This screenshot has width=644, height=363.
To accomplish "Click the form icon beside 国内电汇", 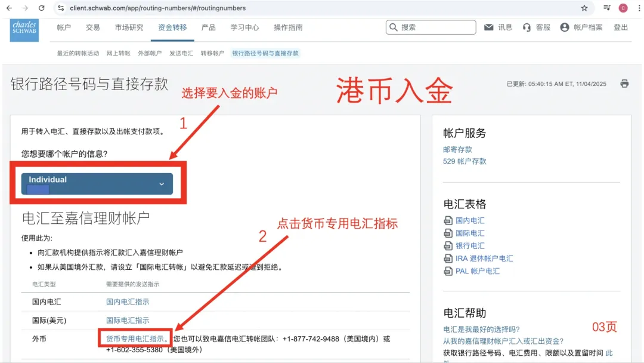I will coord(448,221).
